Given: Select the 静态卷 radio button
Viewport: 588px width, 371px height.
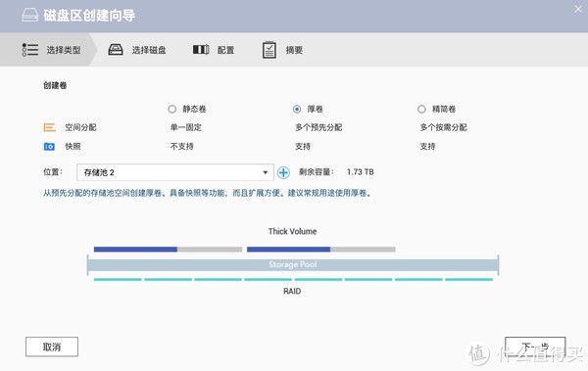Looking at the screenshot, I should (171, 109).
